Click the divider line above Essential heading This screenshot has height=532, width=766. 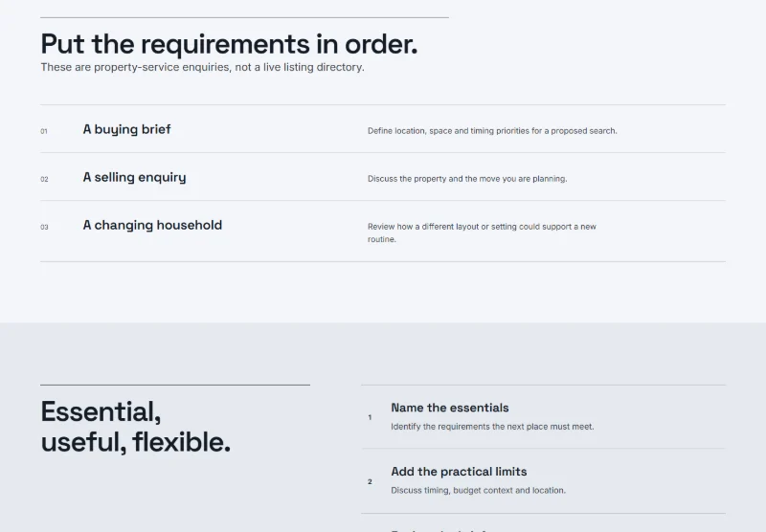pyautogui.click(x=175, y=385)
